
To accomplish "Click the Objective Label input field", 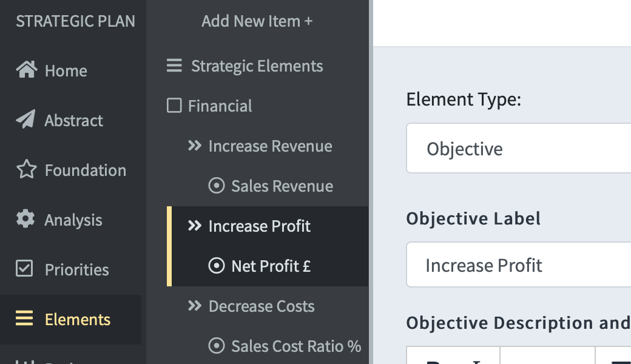I will [x=519, y=265].
